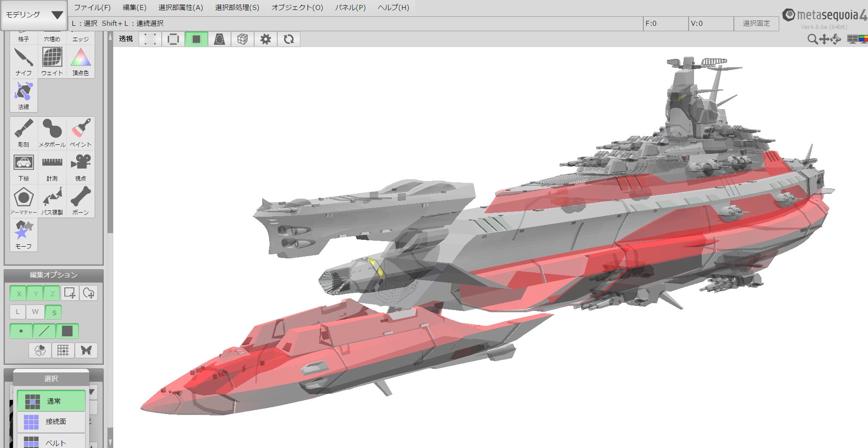Click the viewport refresh arrows icon
Screen dimensions: 868x448
click(x=289, y=39)
